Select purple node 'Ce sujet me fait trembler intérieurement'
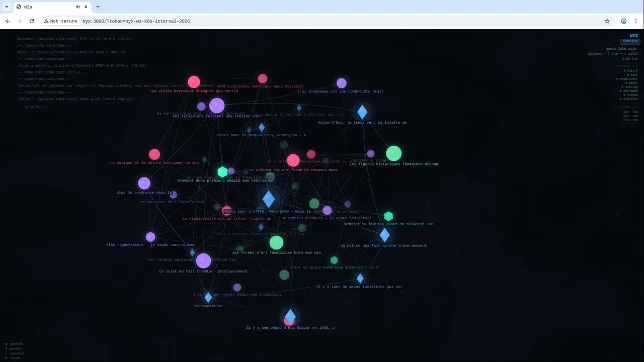 click(203, 261)
